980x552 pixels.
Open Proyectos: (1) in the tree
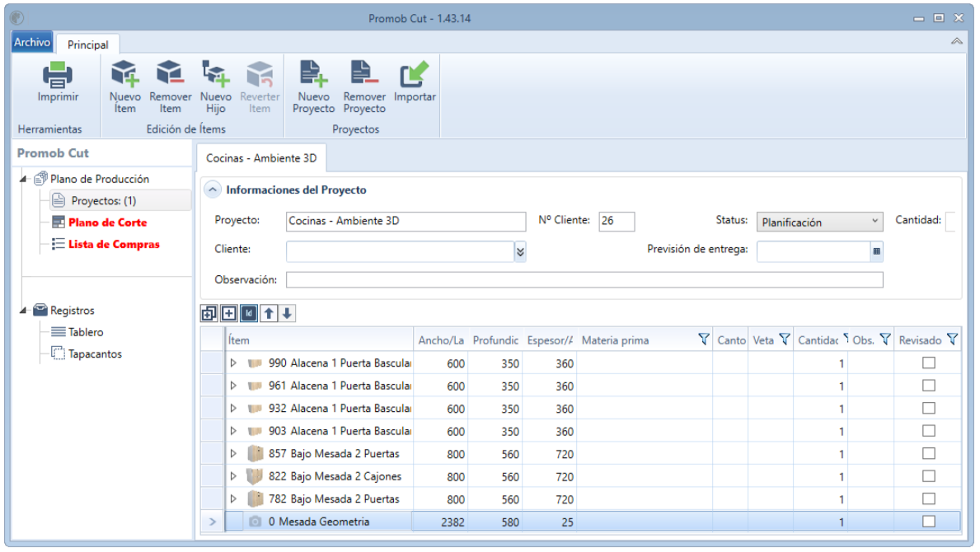point(103,200)
